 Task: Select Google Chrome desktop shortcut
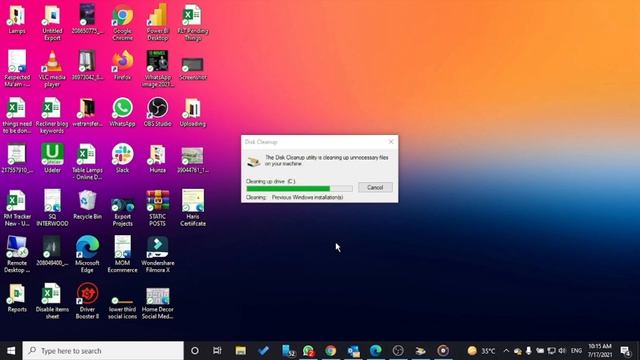point(122,23)
